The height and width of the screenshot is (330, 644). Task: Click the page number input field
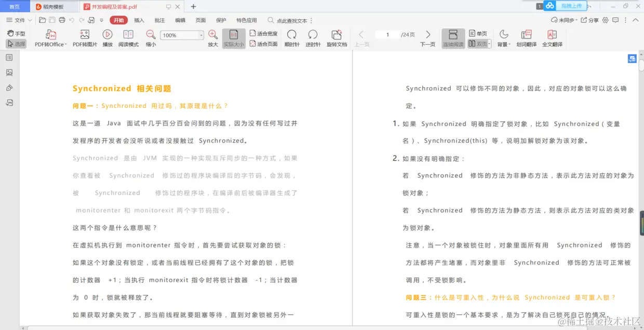pos(387,35)
